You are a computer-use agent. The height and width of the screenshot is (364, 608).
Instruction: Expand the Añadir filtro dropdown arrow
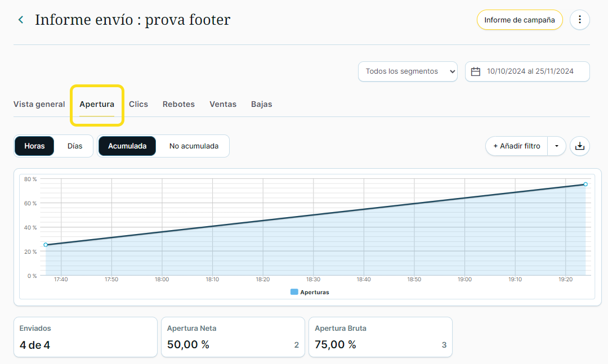click(x=556, y=146)
